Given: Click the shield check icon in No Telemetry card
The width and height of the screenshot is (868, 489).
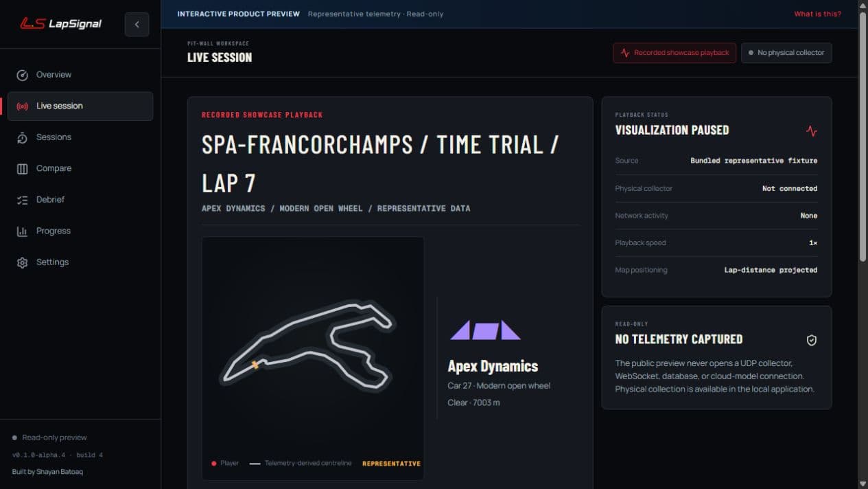Looking at the screenshot, I should coord(812,340).
